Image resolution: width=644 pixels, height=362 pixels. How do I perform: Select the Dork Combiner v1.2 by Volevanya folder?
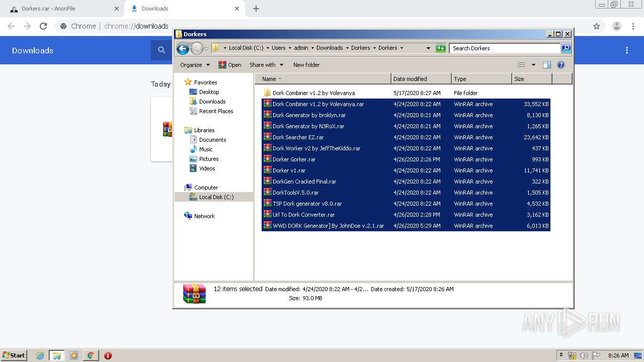(x=406, y=93)
